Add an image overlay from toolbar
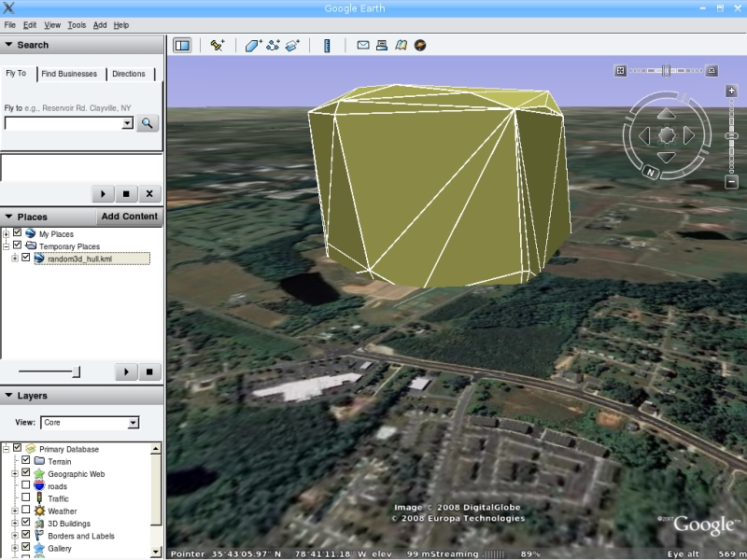 pos(292,45)
